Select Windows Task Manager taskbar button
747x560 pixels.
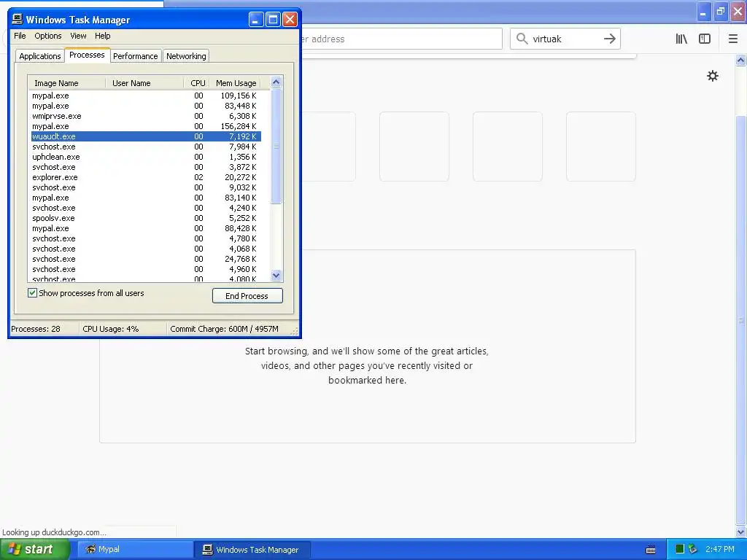[x=252, y=550]
